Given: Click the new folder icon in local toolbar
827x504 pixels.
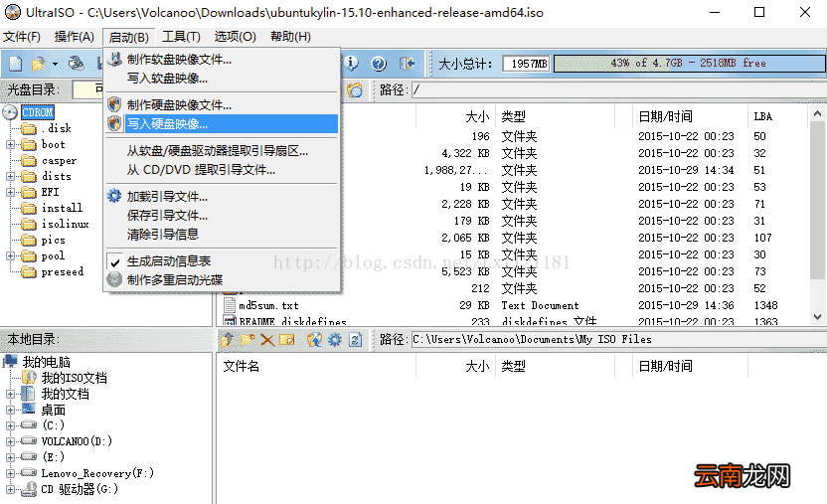Looking at the screenshot, I should tap(248, 340).
